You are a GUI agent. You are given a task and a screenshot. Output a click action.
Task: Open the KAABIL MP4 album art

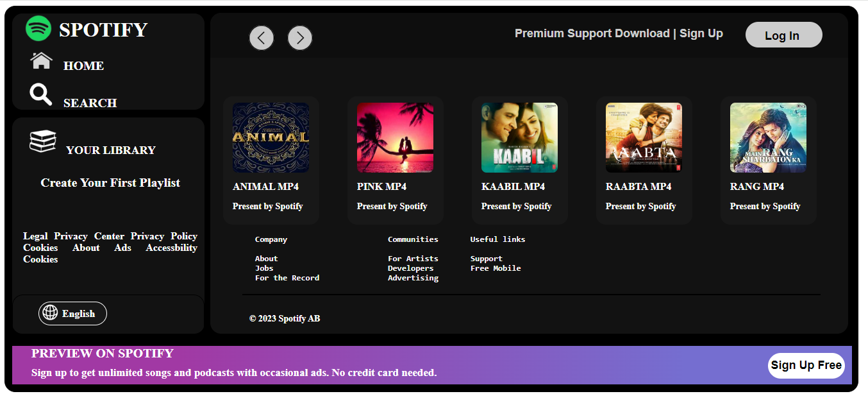coord(519,138)
